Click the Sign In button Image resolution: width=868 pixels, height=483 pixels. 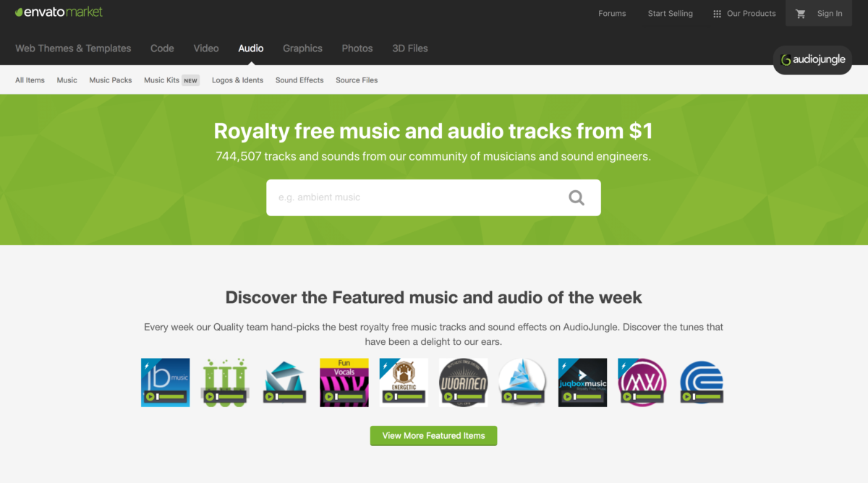[x=830, y=14]
